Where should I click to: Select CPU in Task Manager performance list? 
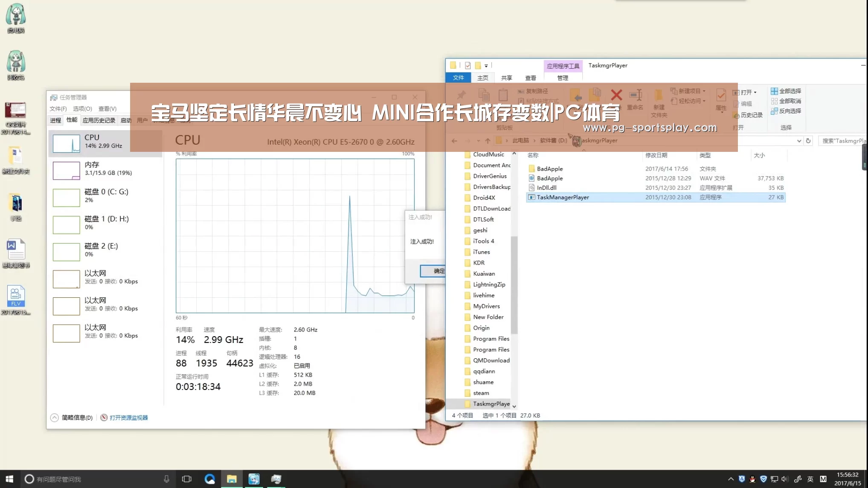click(105, 143)
